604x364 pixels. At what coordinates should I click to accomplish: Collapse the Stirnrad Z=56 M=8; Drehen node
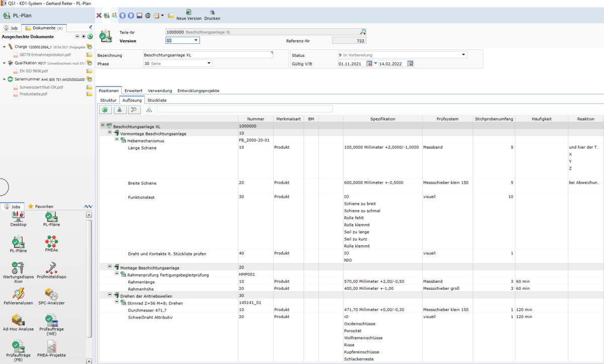(117, 302)
